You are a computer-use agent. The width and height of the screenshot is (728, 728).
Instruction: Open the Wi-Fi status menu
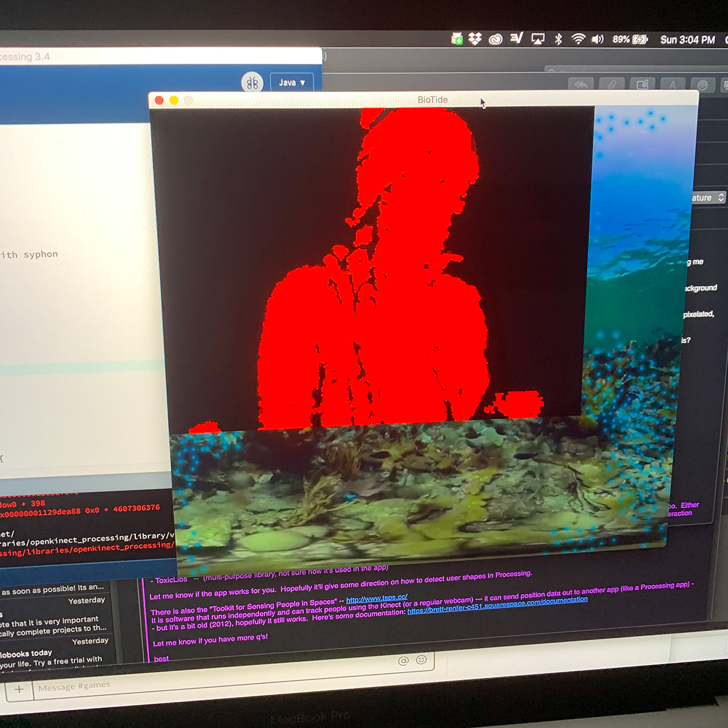tap(578, 39)
